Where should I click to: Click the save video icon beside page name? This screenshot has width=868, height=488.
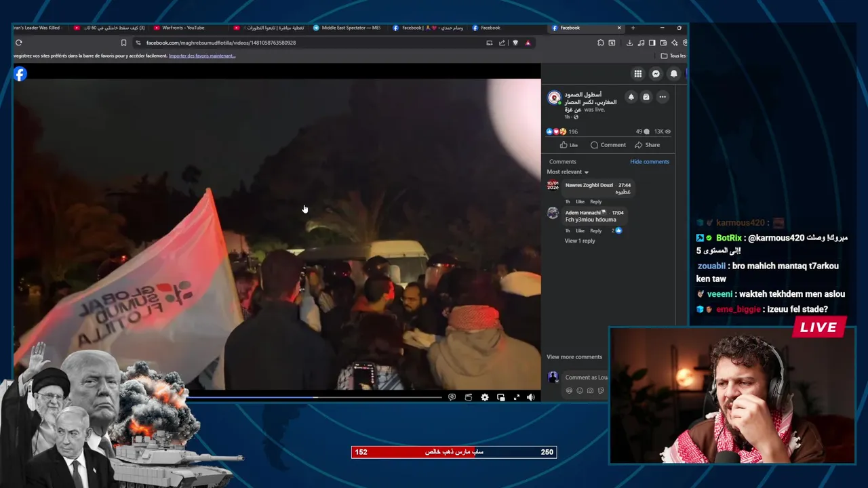click(646, 97)
